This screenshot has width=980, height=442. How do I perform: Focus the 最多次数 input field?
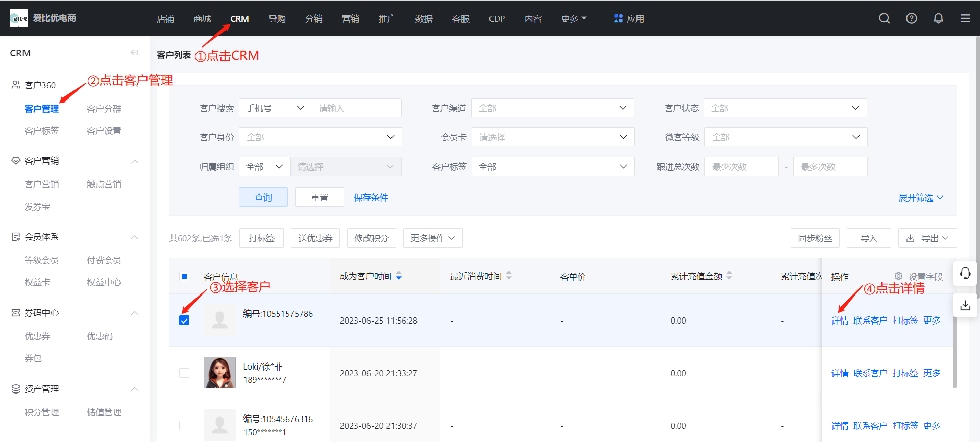pyautogui.click(x=830, y=166)
